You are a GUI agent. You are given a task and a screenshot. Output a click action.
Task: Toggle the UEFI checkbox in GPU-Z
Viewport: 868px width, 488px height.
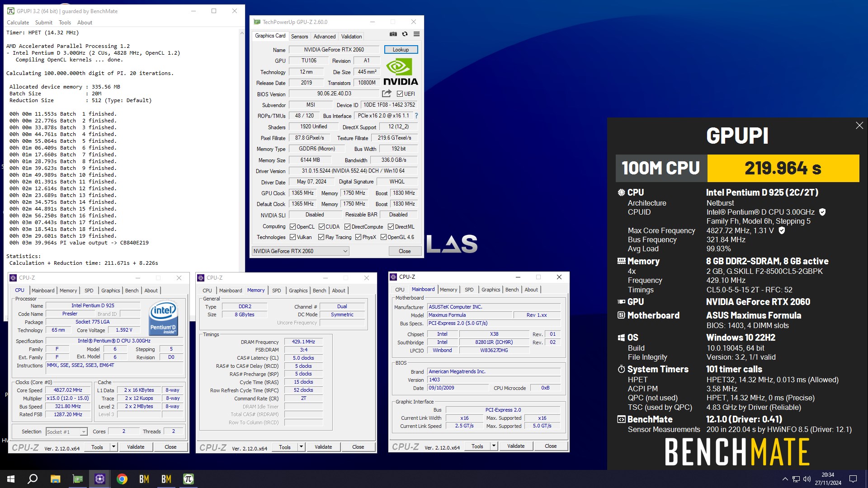coord(400,94)
